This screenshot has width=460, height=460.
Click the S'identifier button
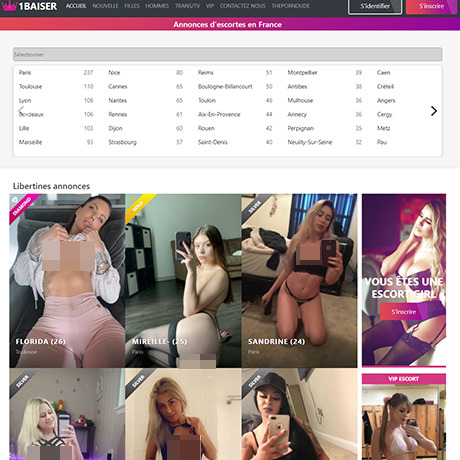coord(375,6)
